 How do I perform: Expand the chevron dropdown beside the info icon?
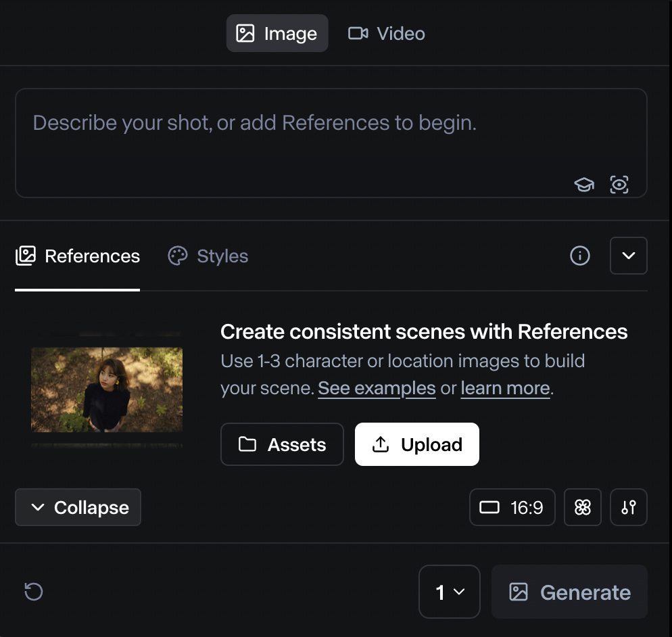(x=628, y=256)
